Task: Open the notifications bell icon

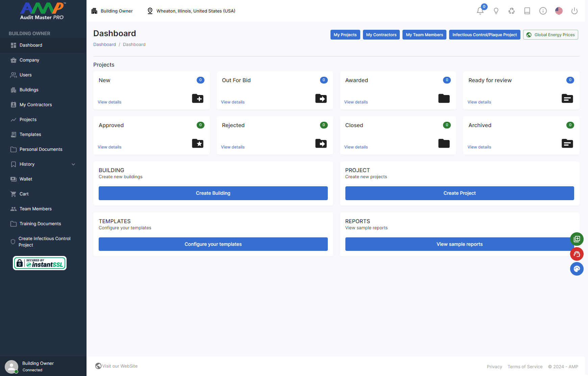Action: click(480, 11)
